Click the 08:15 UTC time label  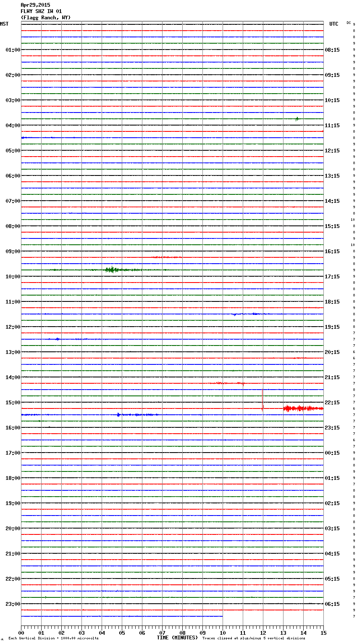(x=332, y=50)
